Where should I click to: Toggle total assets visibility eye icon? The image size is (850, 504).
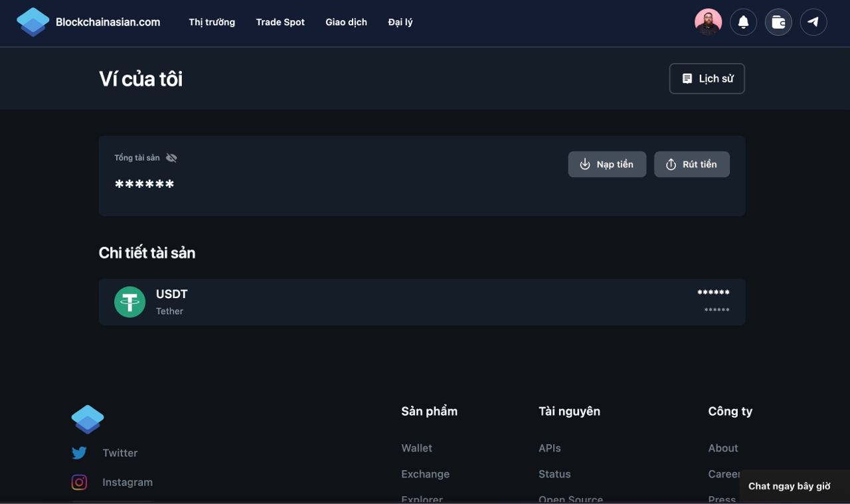(171, 157)
